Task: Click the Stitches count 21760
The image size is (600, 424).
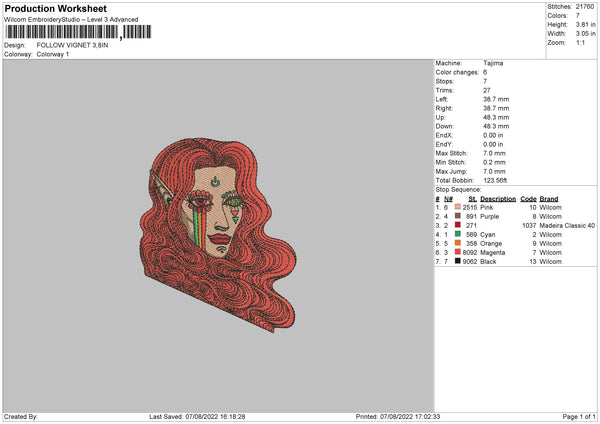Action: coord(586,6)
